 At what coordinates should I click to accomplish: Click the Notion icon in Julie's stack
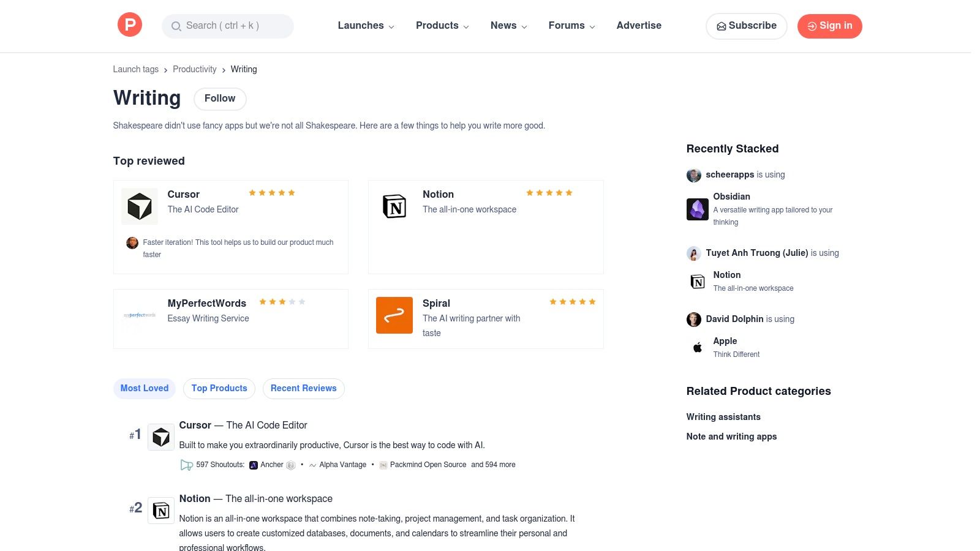pyautogui.click(x=697, y=282)
